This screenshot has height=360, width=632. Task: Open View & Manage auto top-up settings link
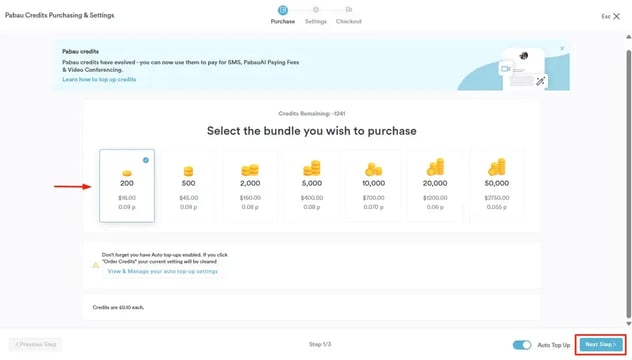click(x=162, y=271)
